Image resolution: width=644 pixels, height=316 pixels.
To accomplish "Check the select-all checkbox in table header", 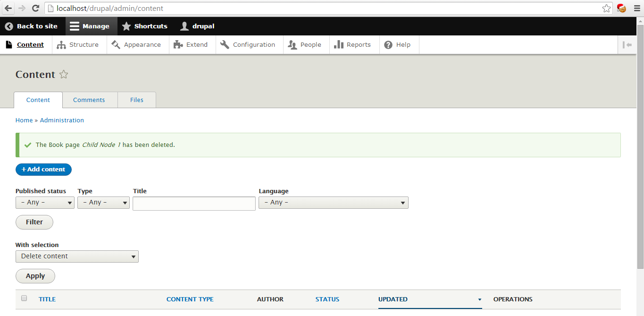I will click(24, 299).
